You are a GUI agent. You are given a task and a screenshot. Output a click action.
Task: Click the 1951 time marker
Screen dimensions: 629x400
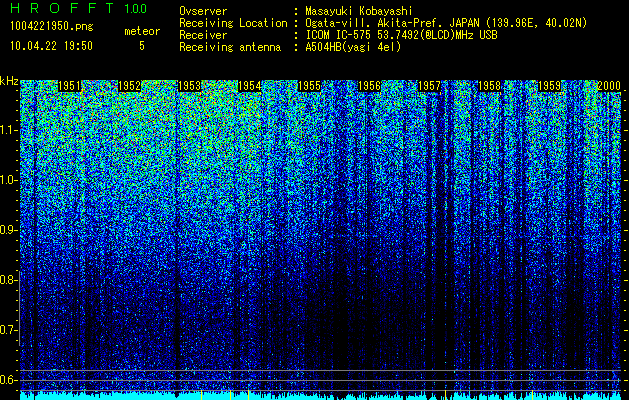click(69, 86)
